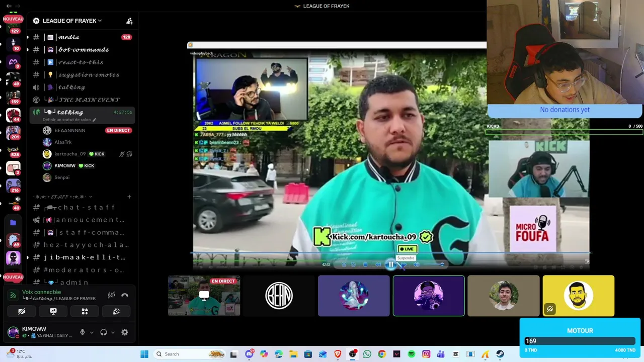Expand the media channel threads arrow
644x362 pixels.
point(28,37)
